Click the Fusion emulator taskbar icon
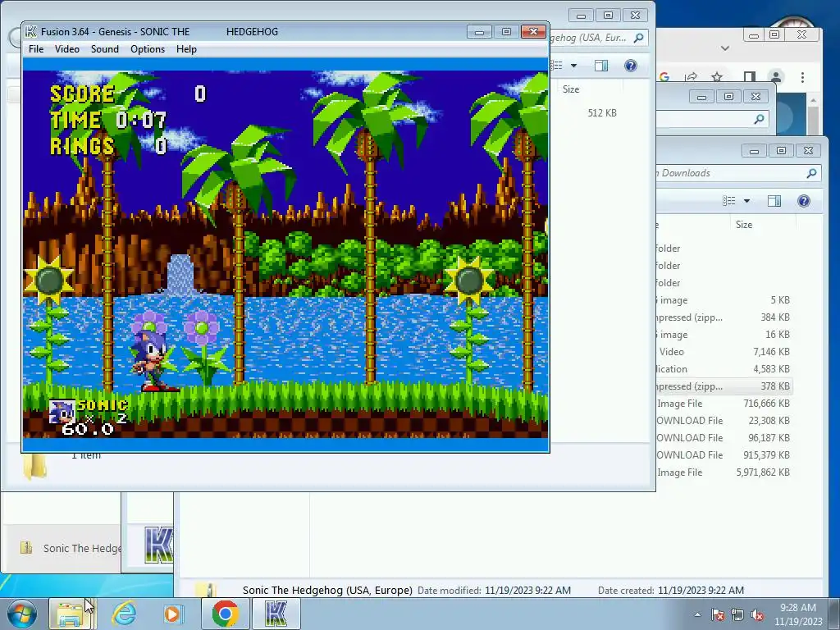This screenshot has height=630, width=840. tap(276, 614)
